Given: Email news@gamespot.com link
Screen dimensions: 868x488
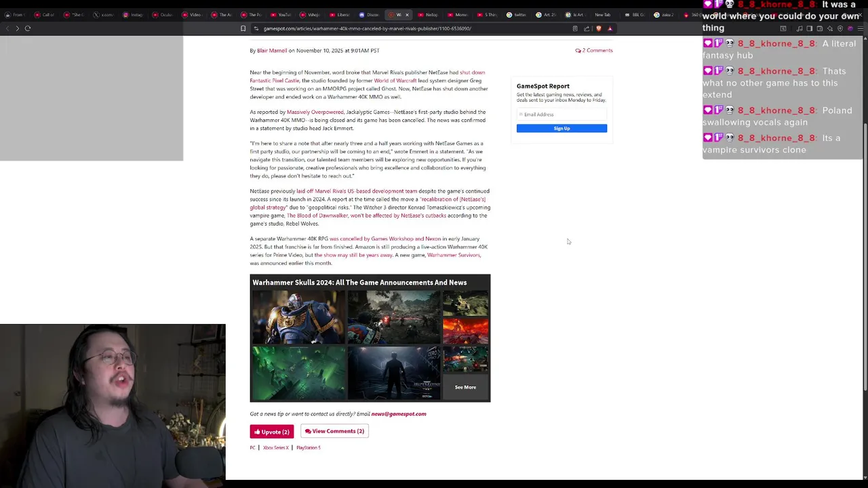Looking at the screenshot, I should (399, 414).
